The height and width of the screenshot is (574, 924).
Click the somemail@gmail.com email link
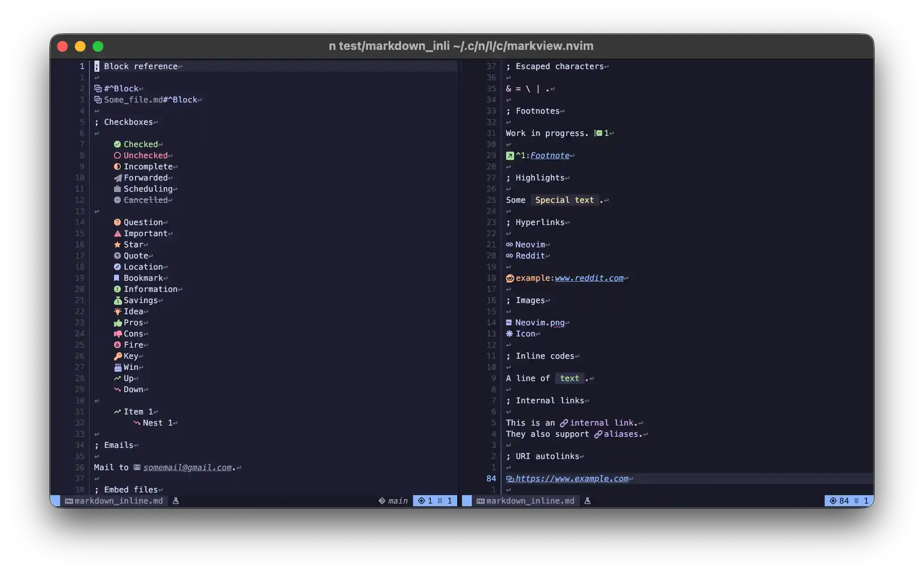pyautogui.click(x=187, y=467)
